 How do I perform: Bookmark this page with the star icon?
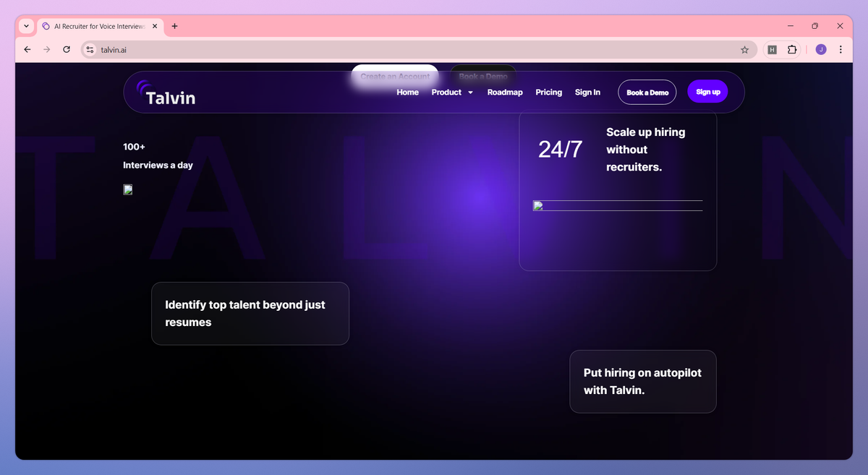744,50
